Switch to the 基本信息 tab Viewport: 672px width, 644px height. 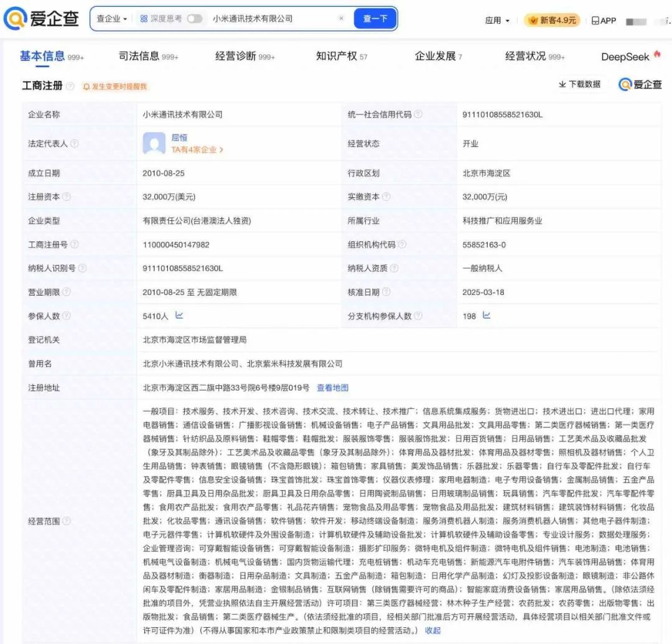click(x=52, y=57)
